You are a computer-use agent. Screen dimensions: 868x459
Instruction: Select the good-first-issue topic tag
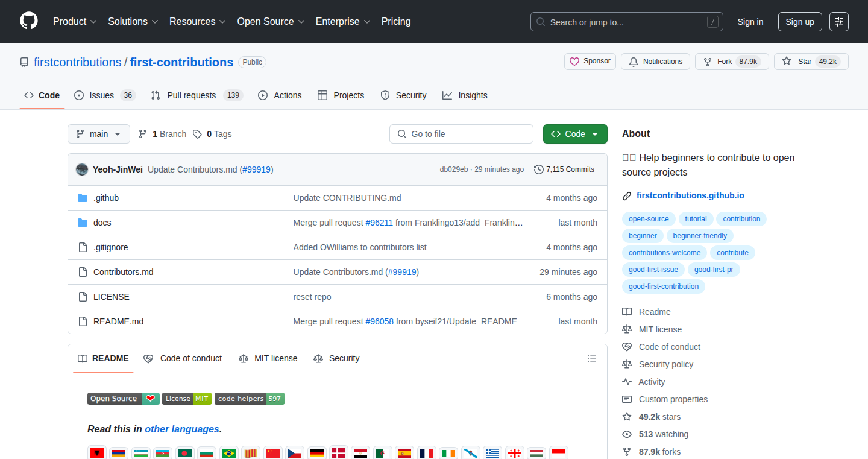click(x=653, y=270)
